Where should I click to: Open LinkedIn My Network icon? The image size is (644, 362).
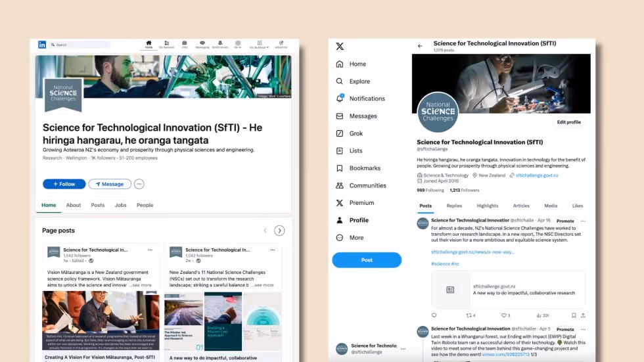pos(166,44)
